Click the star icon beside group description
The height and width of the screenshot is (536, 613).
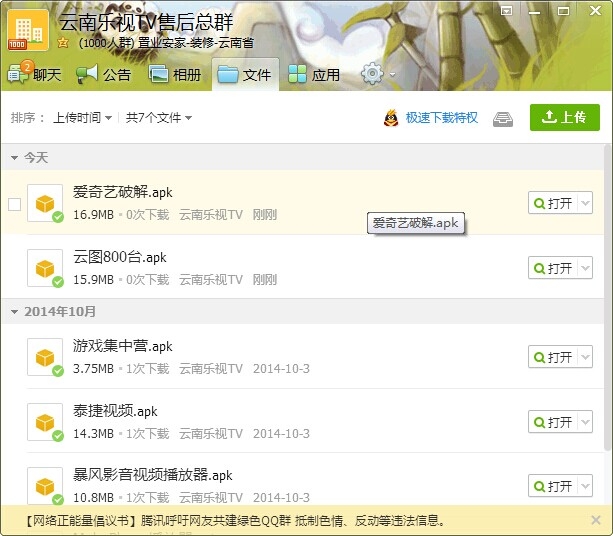click(x=63, y=43)
